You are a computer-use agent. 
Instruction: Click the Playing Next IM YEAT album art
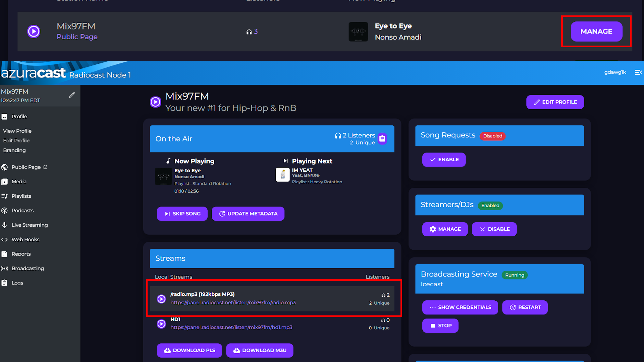[x=282, y=175]
